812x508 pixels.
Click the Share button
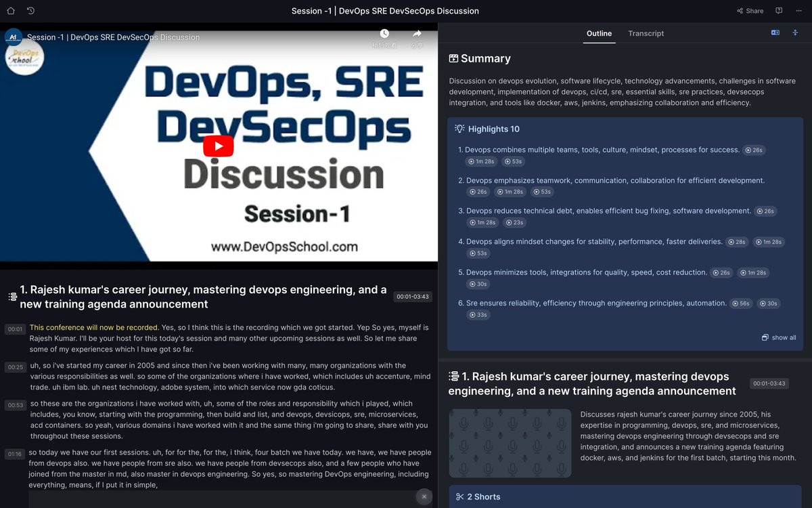click(750, 11)
